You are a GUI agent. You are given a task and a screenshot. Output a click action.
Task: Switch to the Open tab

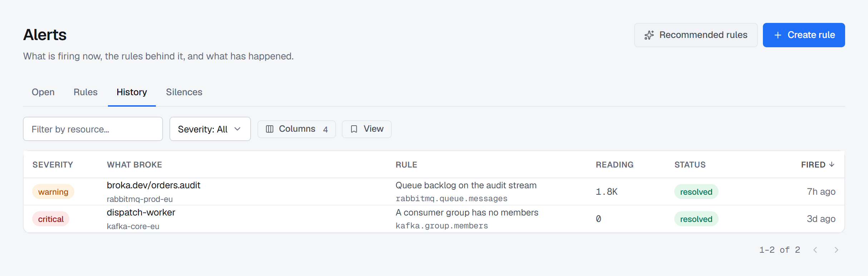pyautogui.click(x=43, y=92)
